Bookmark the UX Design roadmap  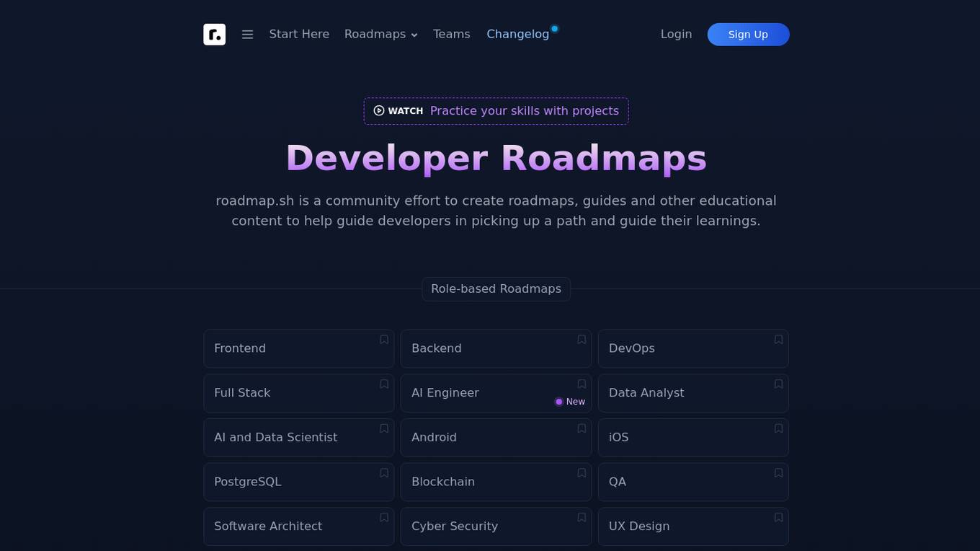pyautogui.click(x=778, y=518)
